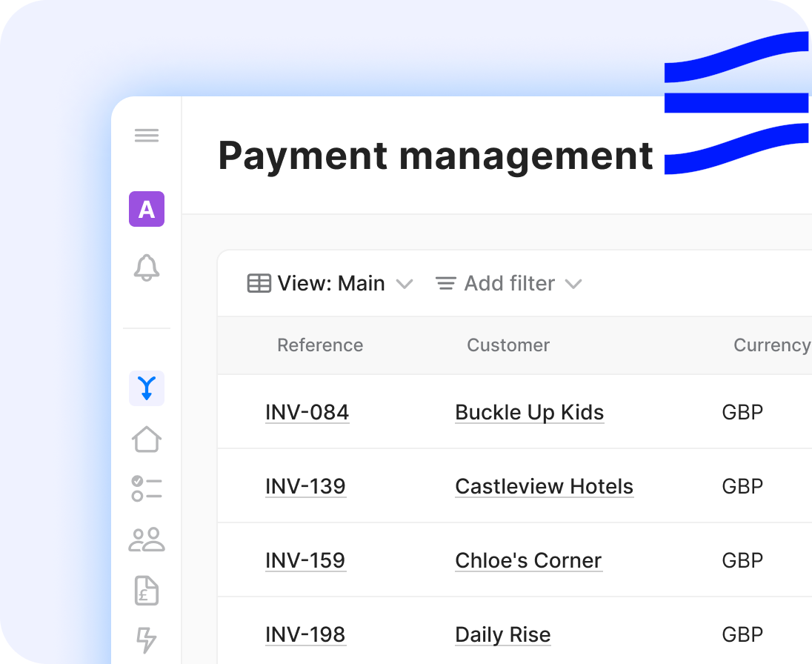Expand the "Add filter" dropdown
Image resolution: width=812 pixels, height=664 pixels.
508,283
